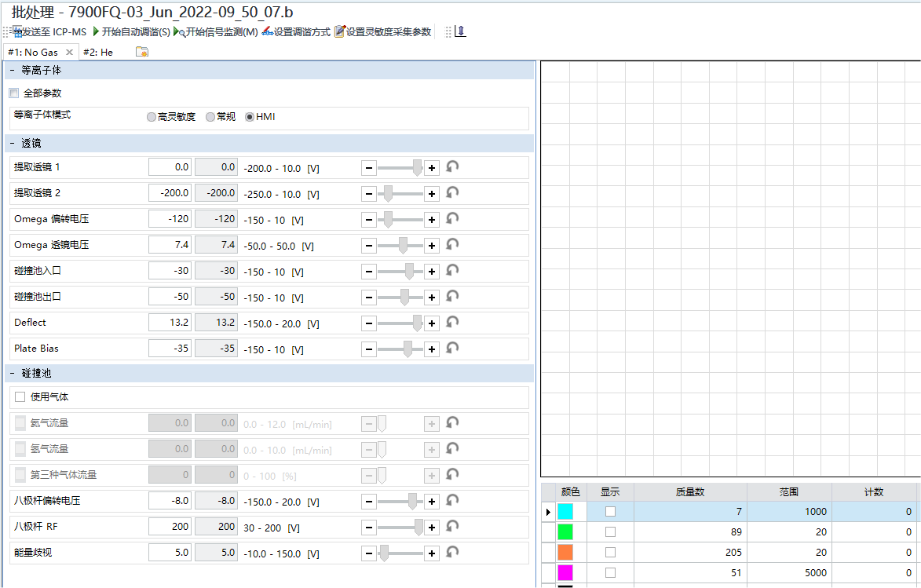Start autotune with 开始自动调谐(S)

tap(131, 32)
